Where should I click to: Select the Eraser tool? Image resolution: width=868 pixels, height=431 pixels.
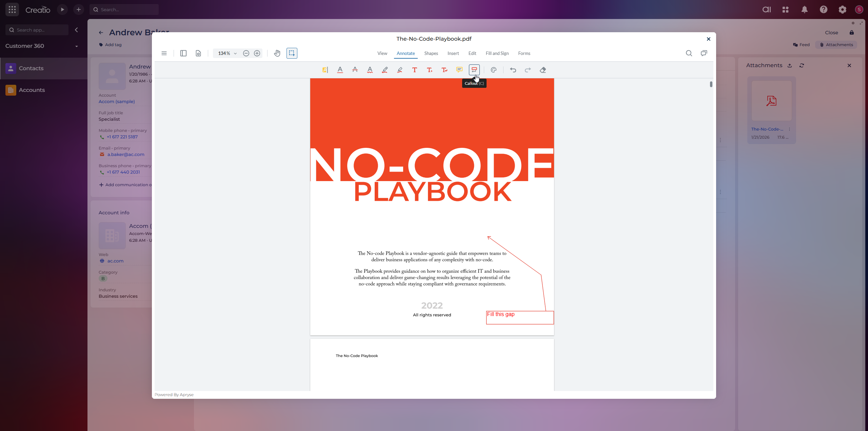[x=542, y=70]
